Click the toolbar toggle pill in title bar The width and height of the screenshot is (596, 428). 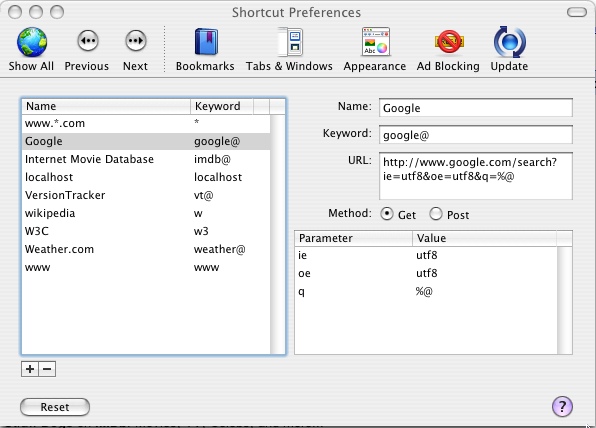(577, 12)
